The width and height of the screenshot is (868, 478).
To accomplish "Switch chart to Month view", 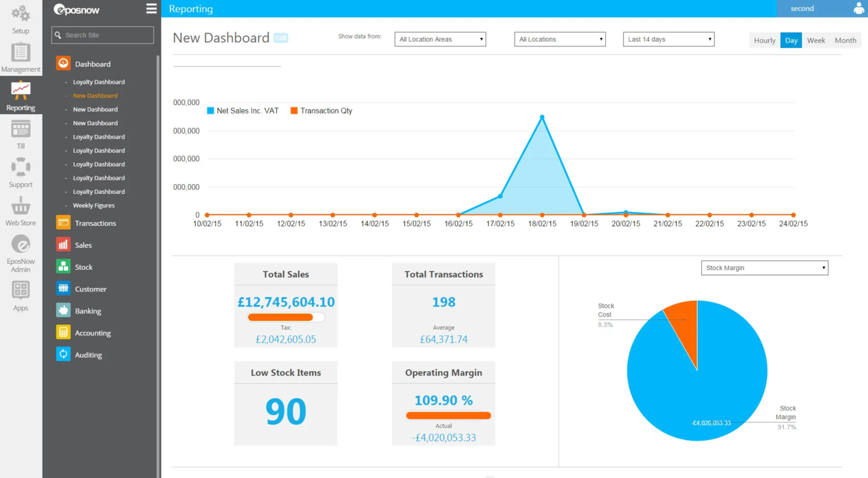I will (x=845, y=40).
